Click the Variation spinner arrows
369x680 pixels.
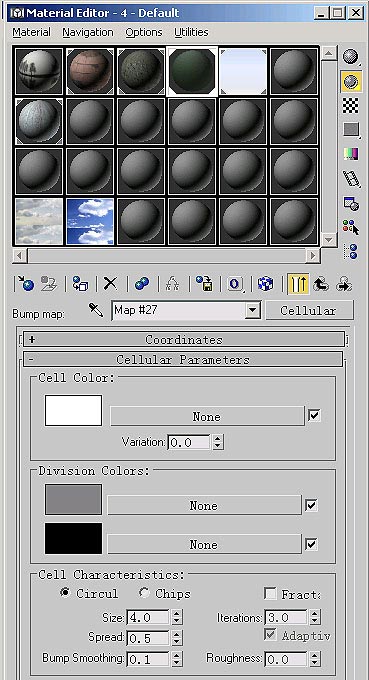point(218,442)
